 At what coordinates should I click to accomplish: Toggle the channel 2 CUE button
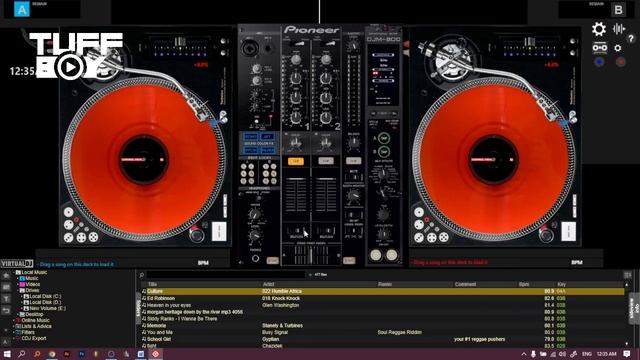click(x=326, y=161)
